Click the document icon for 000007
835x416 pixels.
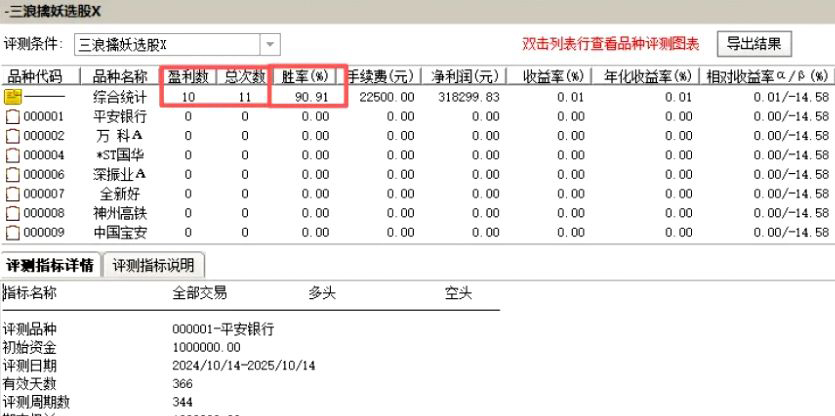click(13, 194)
